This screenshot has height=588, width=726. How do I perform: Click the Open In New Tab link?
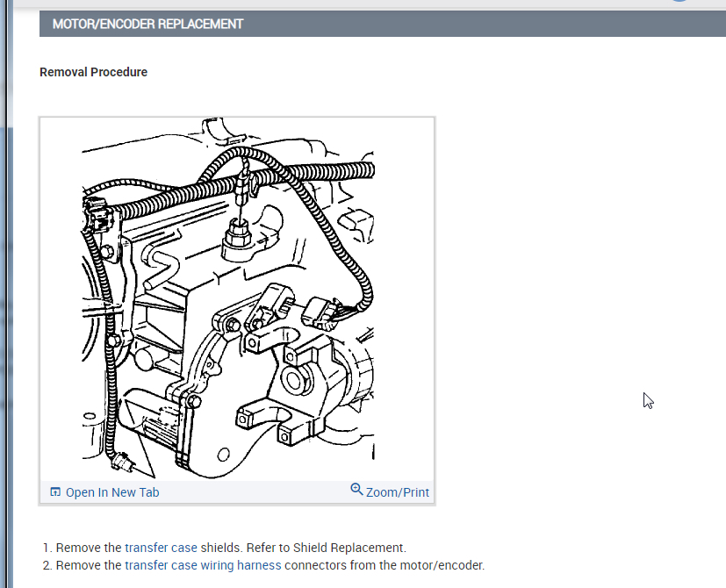(x=112, y=492)
